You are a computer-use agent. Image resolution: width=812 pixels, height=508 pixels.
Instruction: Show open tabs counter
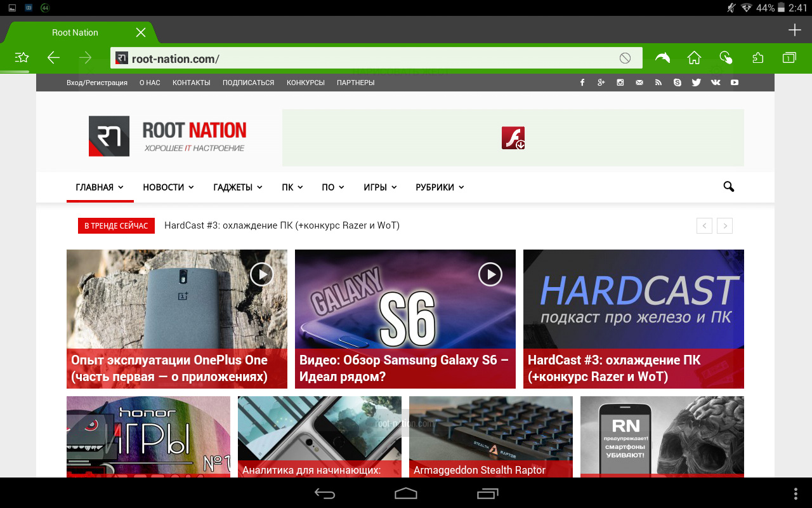point(789,58)
